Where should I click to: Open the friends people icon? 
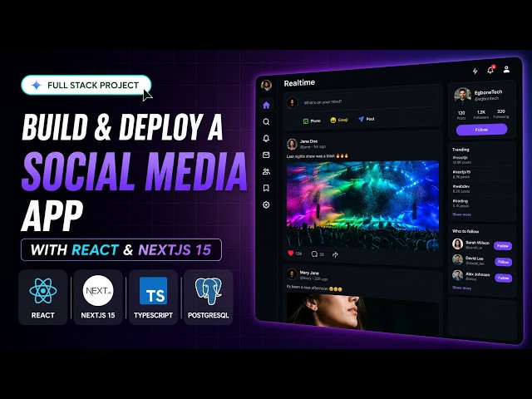point(266,172)
